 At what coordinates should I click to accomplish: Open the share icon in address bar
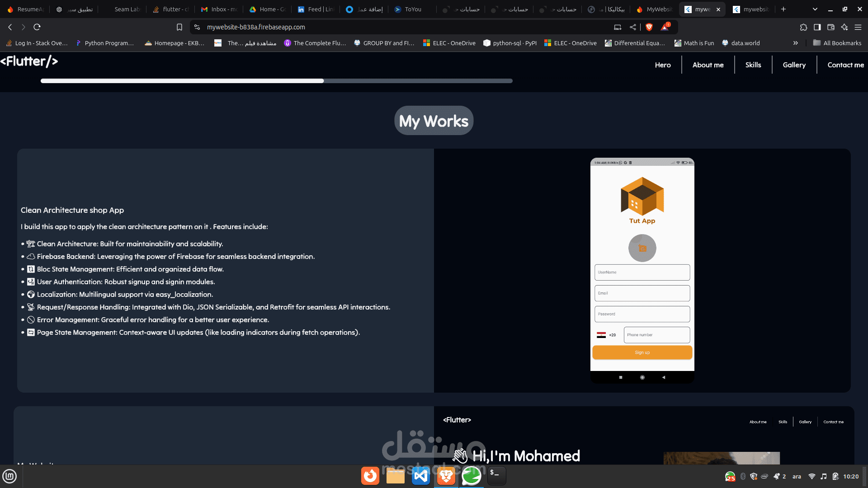tap(633, 27)
